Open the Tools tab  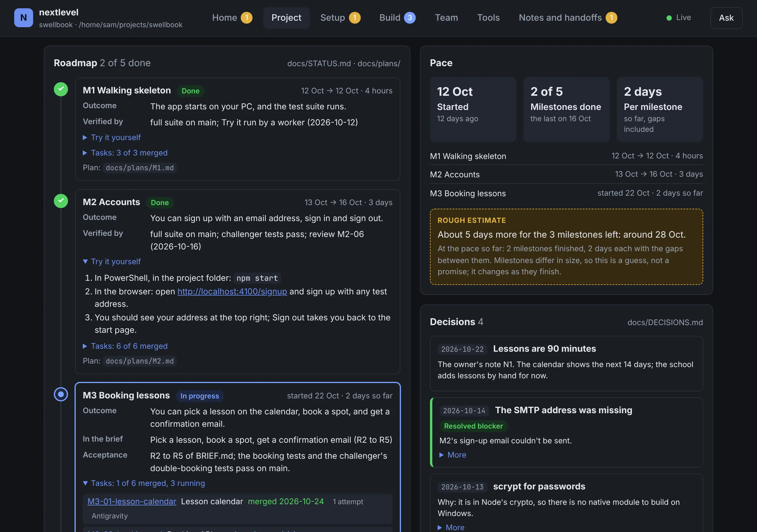[x=488, y=18]
